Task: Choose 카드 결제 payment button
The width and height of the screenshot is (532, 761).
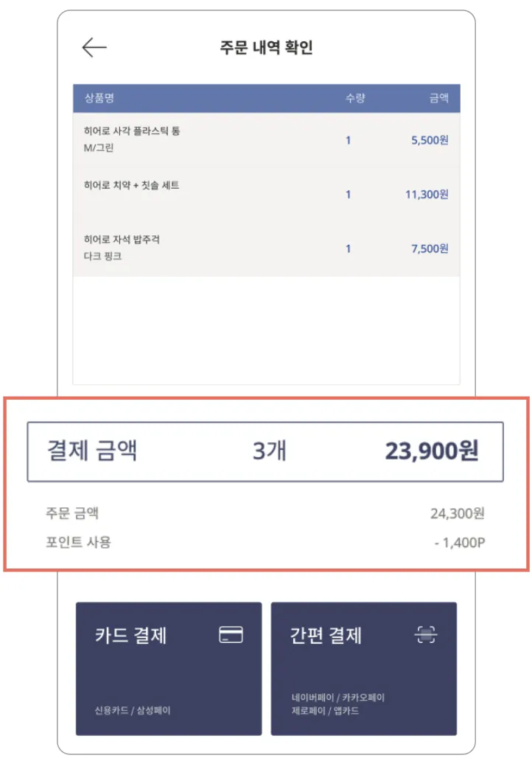Action: [169, 668]
